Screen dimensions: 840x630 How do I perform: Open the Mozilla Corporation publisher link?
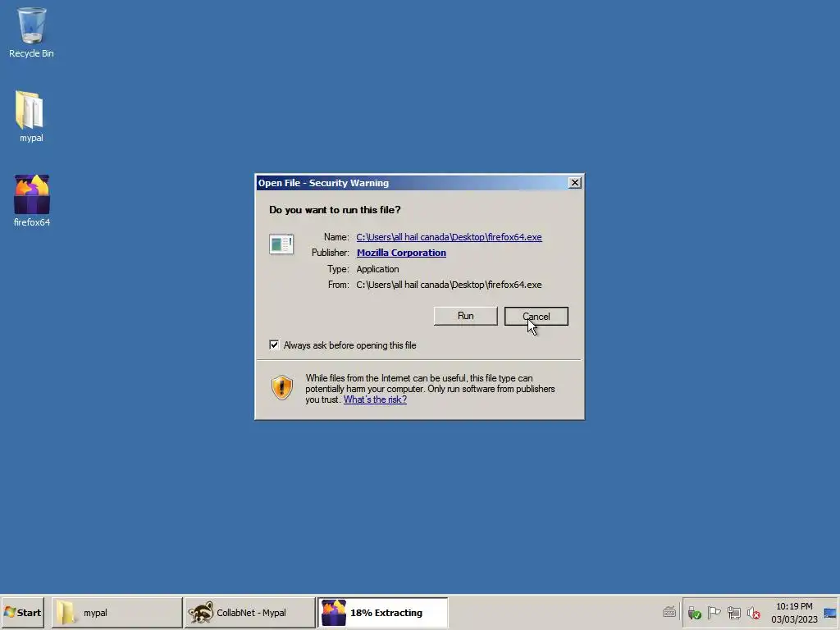401,253
